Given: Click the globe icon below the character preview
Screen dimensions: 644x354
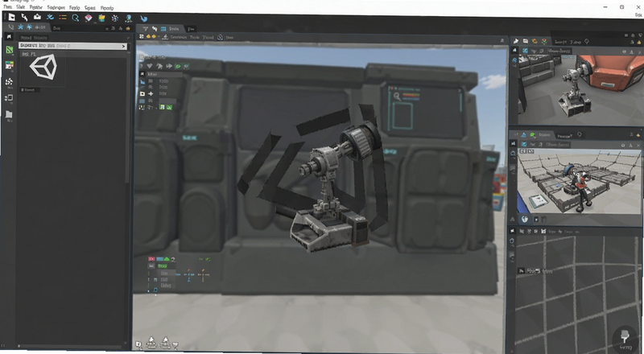Looking at the screenshot, I should (525, 220).
